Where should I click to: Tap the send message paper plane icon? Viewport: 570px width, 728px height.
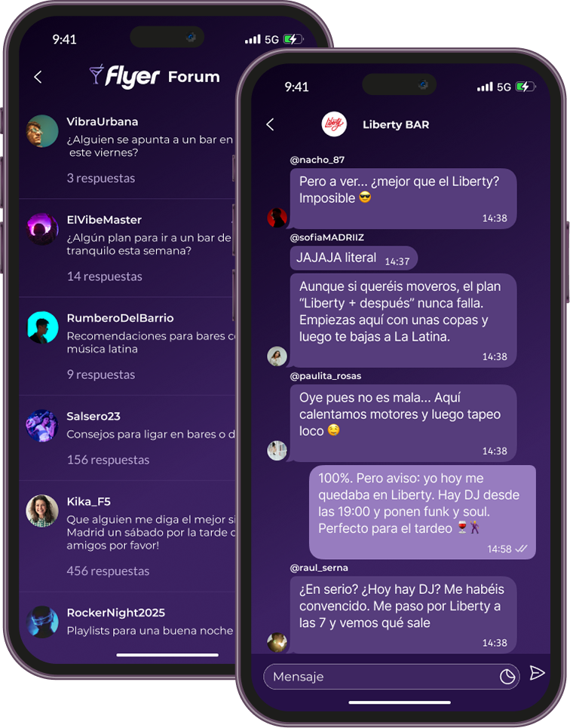(x=537, y=673)
